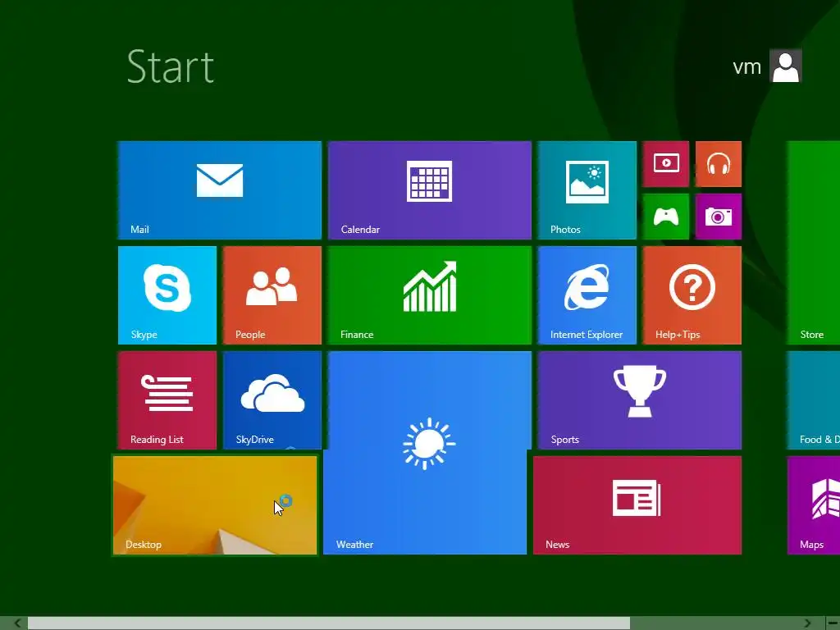Image resolution: width=840 pixels, height=630 pixels.
Task: Open the Desktop tile
Action: point(215,505)
